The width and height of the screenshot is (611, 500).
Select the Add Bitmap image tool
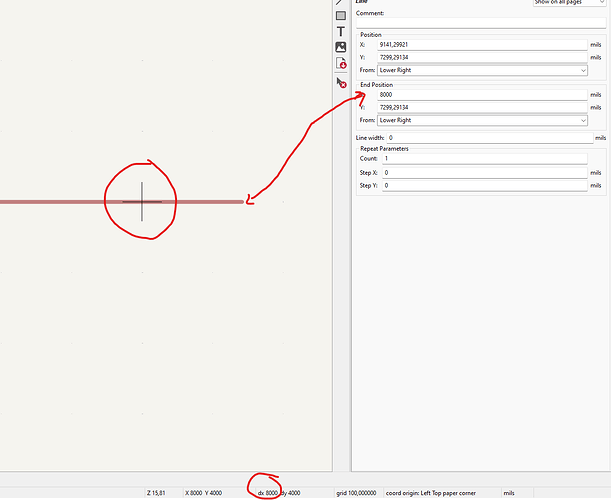click(340, 47)
